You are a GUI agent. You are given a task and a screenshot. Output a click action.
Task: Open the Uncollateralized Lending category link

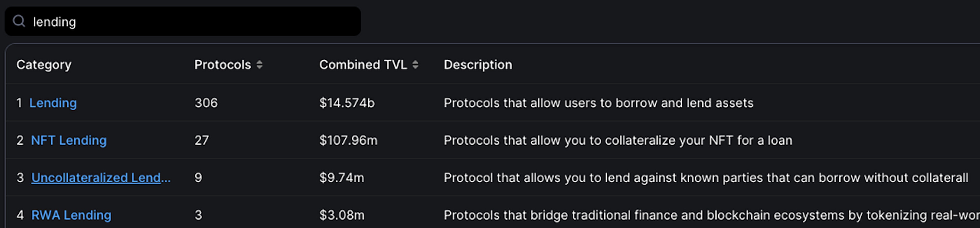(101, 178)
